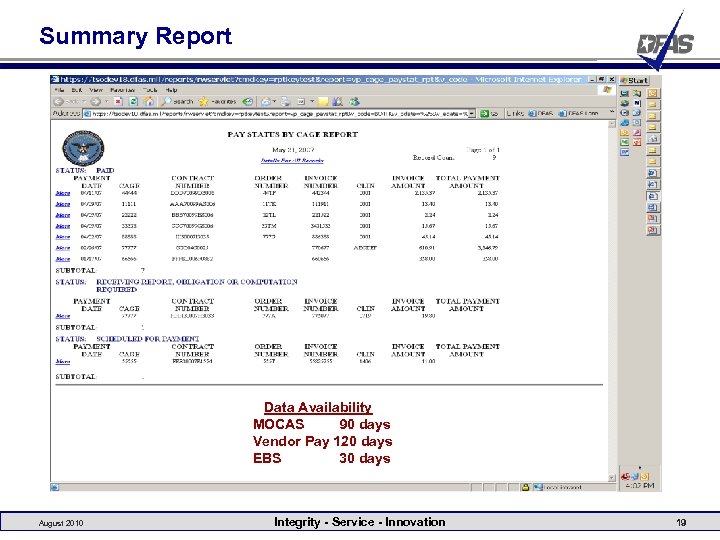720x540 pixels.
Task: Click the padlock security icon in status bar
Action: [x=525, y=487]
